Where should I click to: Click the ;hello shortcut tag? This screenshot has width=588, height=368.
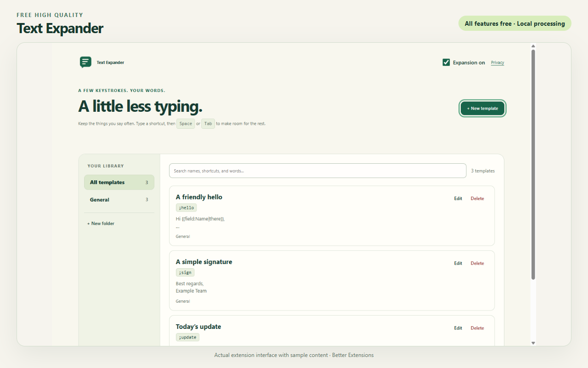[x=186, y=208]
